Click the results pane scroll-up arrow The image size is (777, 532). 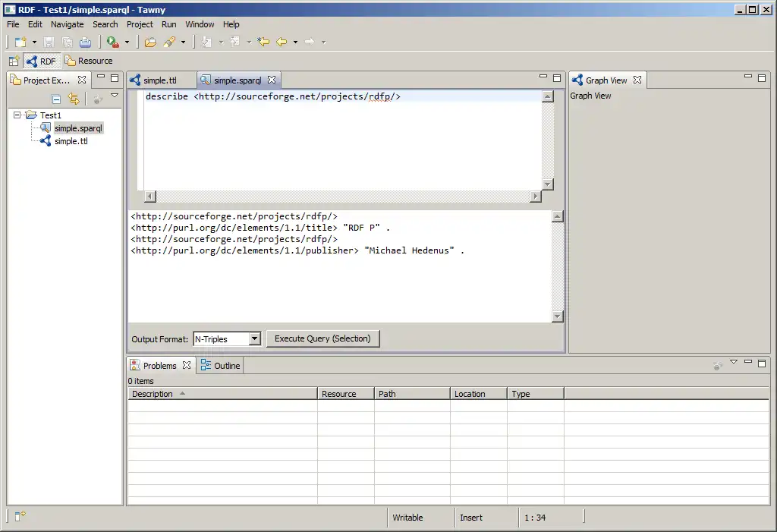[x=558, y=216]
